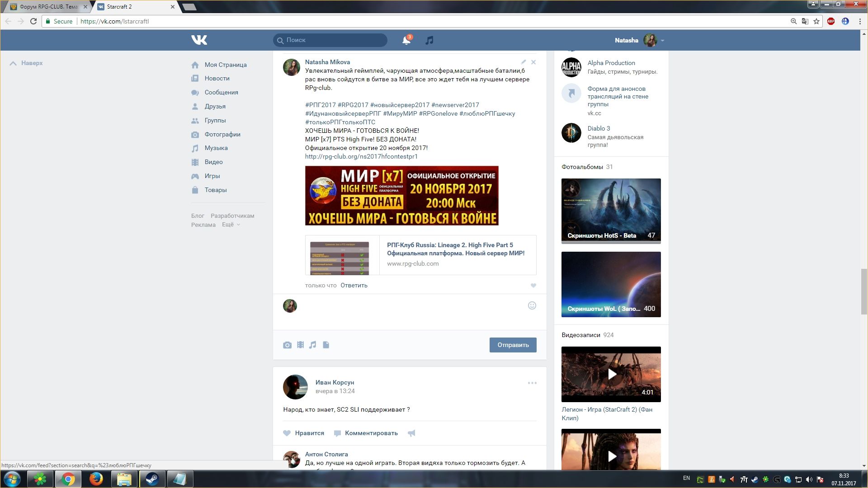Image resolution: width=868 pixels, height=488 pixels.
Task: Click the Товары bag icon in sidebar
Action: pos(195,190)
